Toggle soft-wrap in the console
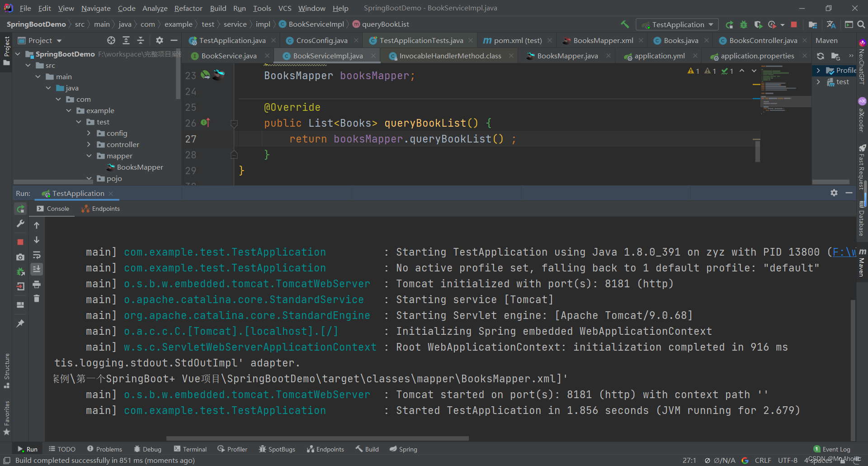Viewport: 868px width, 466px height. (x=37, y=255)
